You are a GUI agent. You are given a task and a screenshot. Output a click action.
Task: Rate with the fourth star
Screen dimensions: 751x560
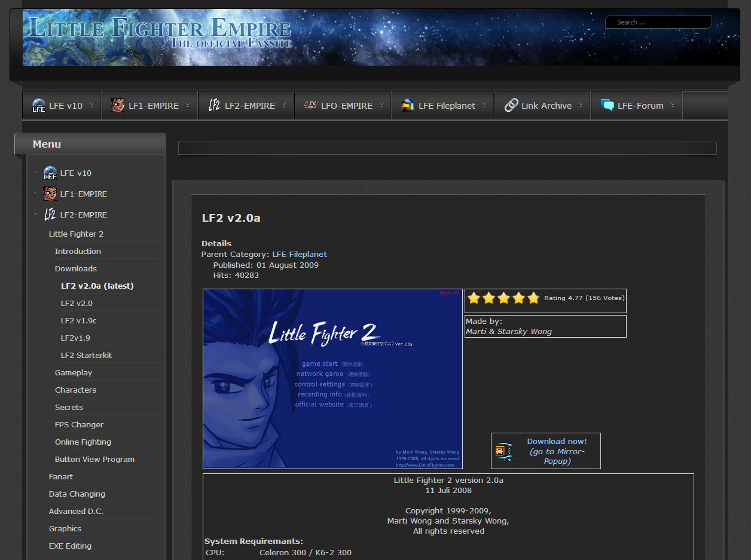click(x=518, y=298)
